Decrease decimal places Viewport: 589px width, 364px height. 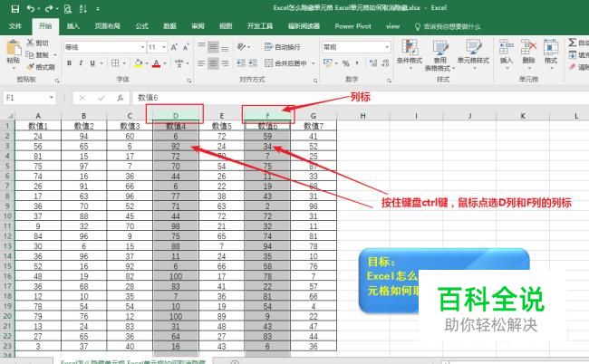(385, 63)
